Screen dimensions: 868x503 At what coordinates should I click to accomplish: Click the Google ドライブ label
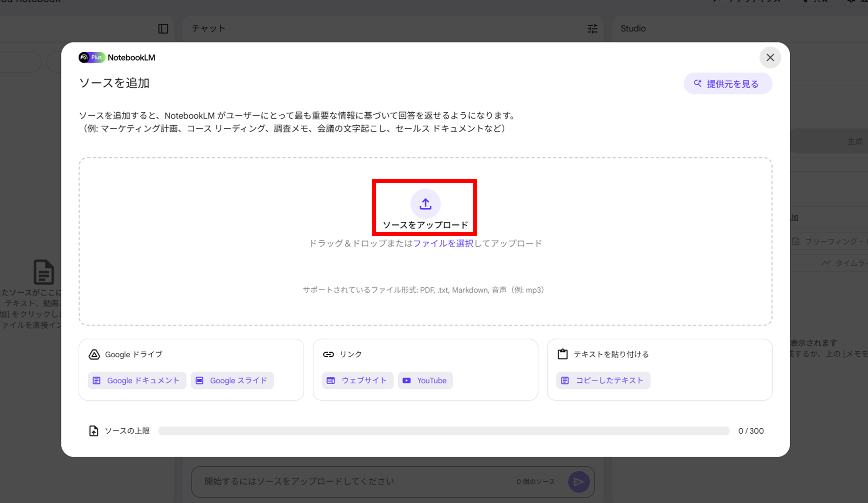pyautogui.click(x=134, y=355)
